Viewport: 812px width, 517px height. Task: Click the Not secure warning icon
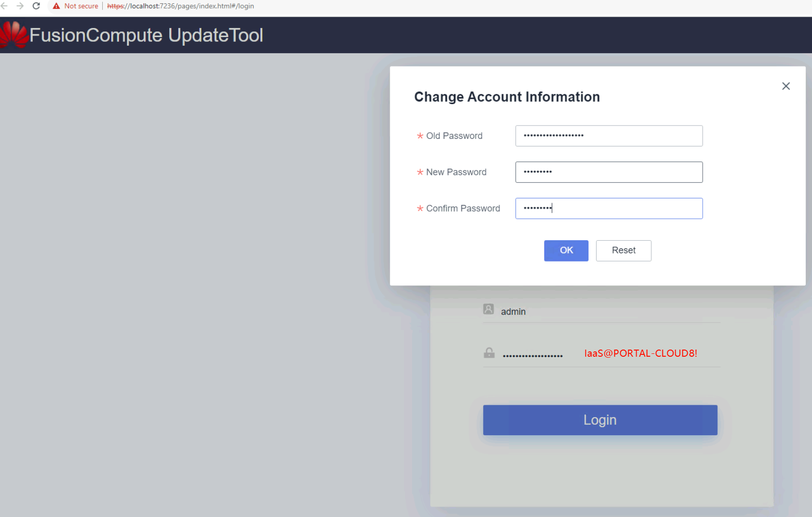57,6
